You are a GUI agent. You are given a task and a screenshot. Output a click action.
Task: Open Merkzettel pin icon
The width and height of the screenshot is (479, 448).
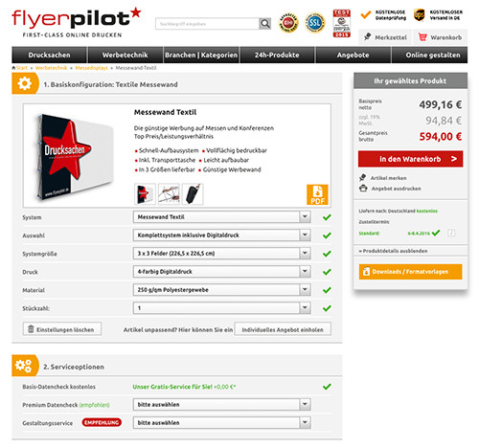click(367, 37)
